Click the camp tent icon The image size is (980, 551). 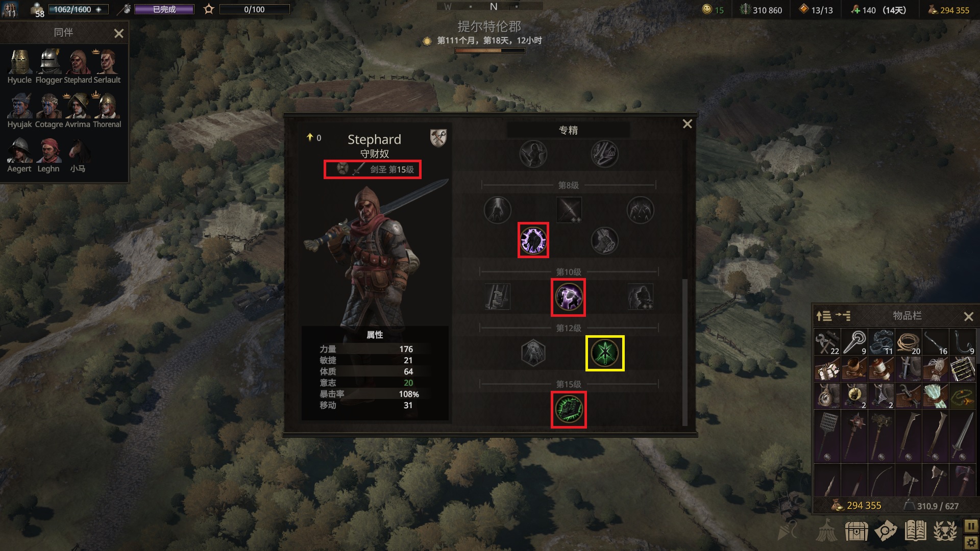826,531
